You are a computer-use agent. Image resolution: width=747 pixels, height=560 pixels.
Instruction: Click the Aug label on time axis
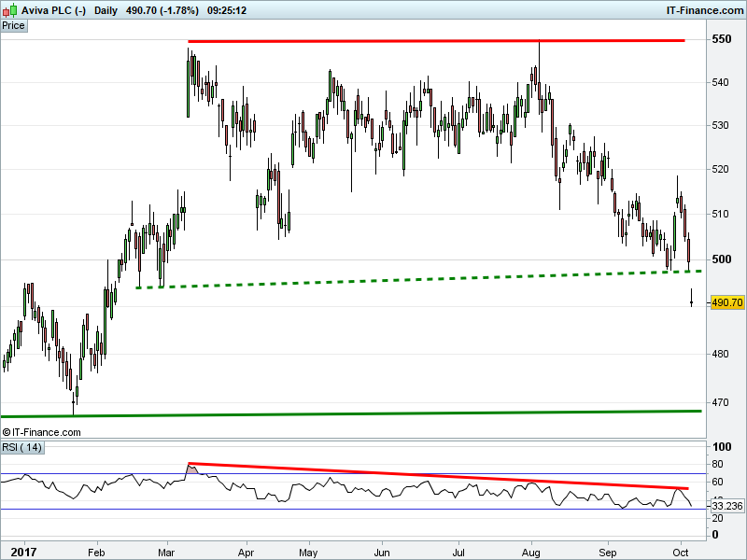pos(530,553)
